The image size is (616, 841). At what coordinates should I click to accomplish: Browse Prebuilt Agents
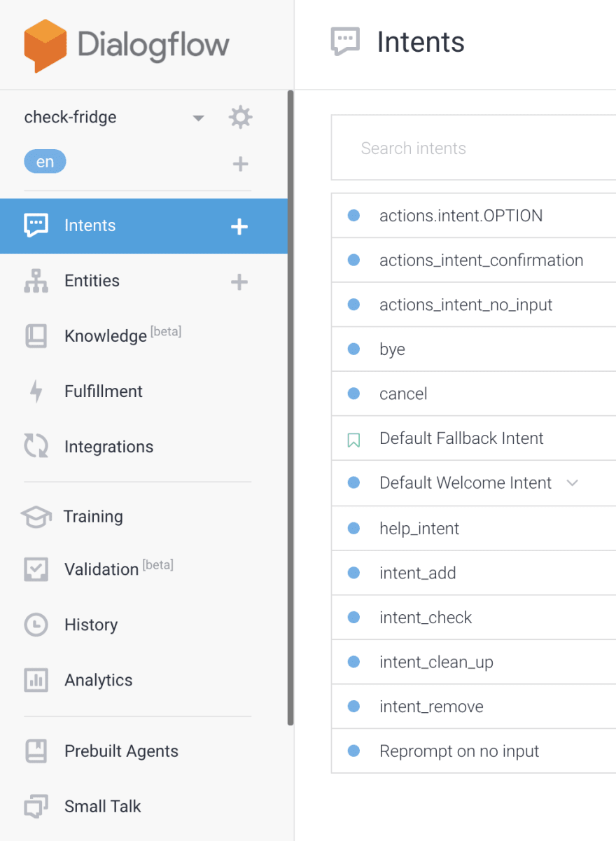[x=121, y=751]
